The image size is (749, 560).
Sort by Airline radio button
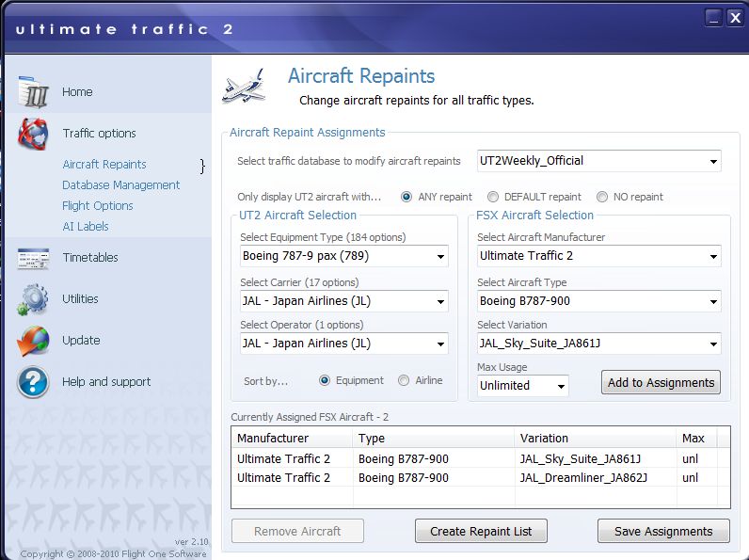click(404, 380)
